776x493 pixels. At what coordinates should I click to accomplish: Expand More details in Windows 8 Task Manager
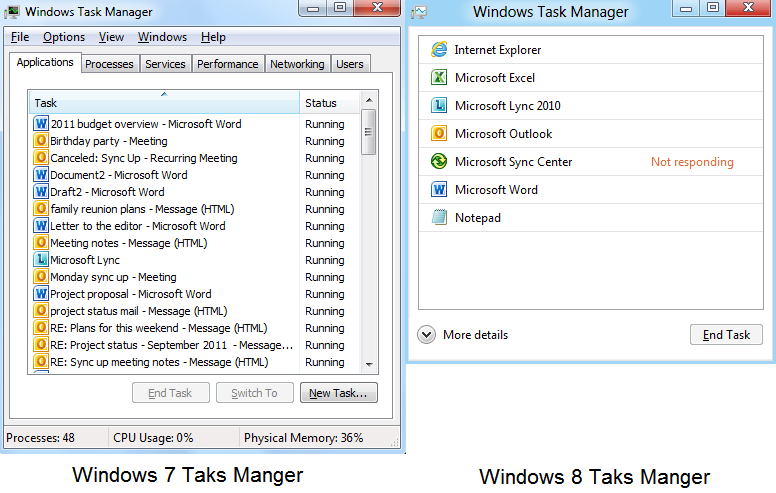[x=427, y=335]
